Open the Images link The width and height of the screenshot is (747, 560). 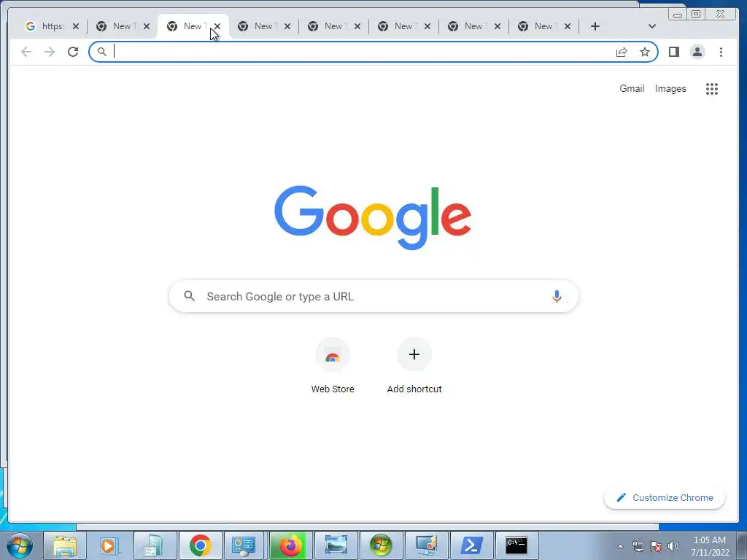click(x=670, y=88)
